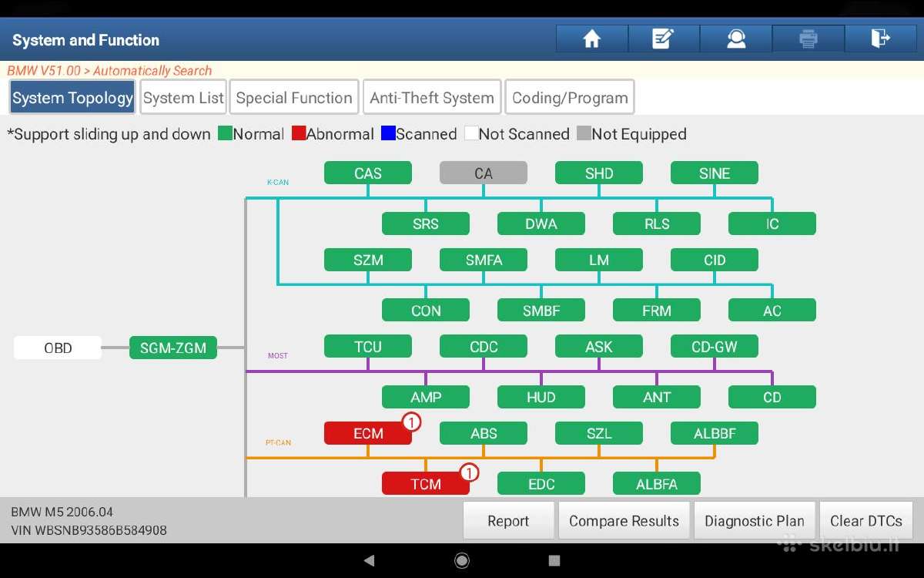The height and width of the screenshot is (578, 924).
Task: Select the not-equipped CA module
Action: 484,173
